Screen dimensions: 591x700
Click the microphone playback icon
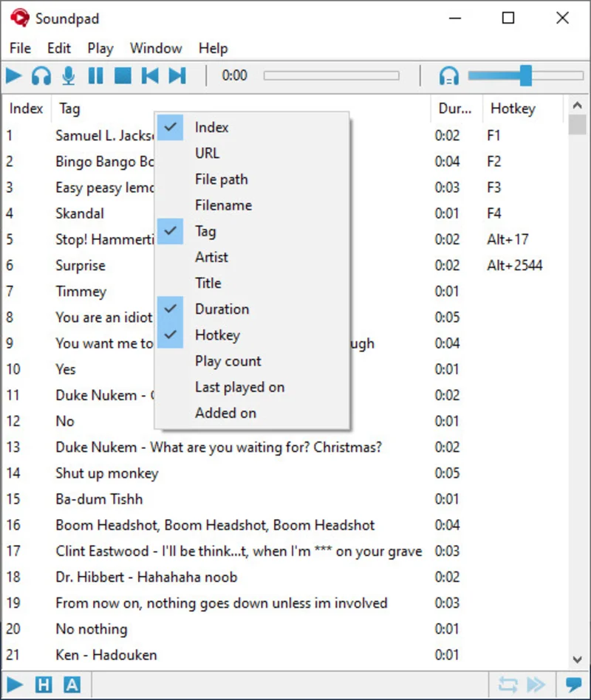coord(69,75)
